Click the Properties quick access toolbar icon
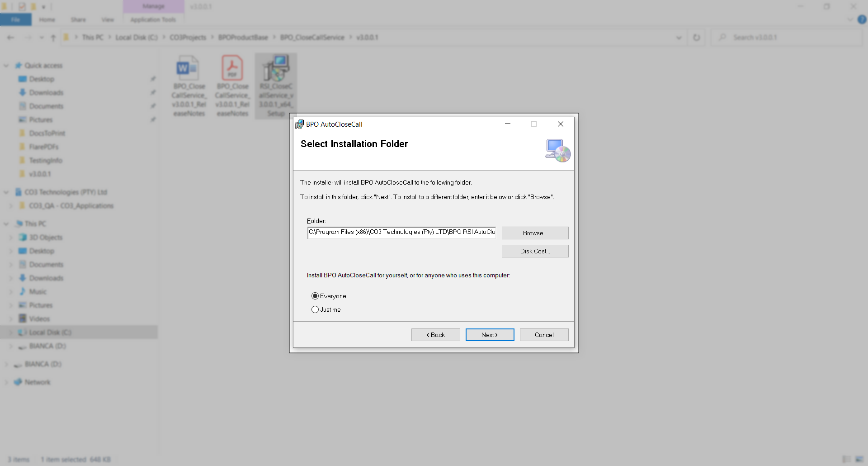868x466 pixels. (x=22, y=6)
